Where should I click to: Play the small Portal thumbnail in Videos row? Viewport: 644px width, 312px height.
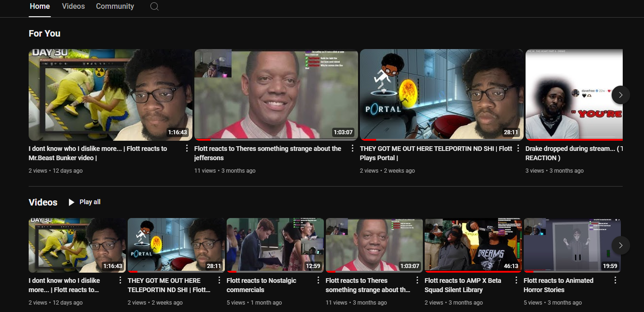tap(176, 245)
